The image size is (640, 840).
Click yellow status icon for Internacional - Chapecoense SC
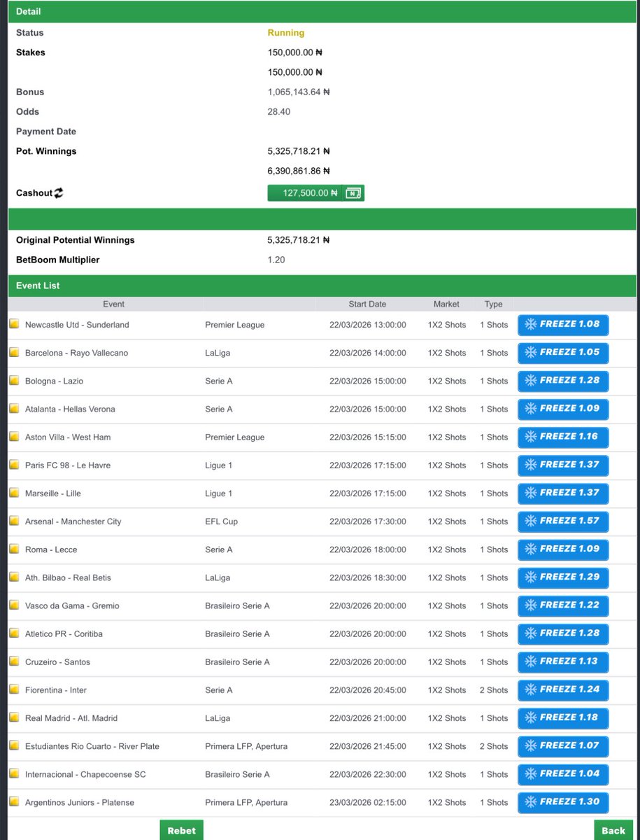coord(14,773)
